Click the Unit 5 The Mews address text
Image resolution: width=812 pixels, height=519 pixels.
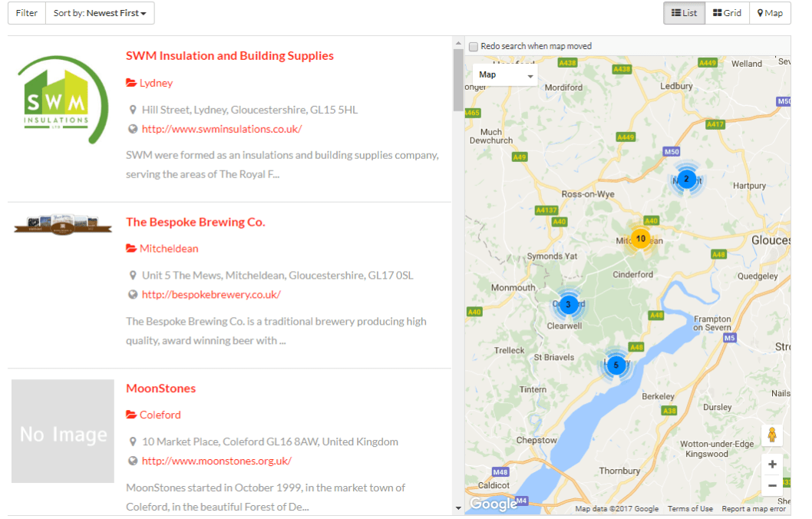[278, 276]
